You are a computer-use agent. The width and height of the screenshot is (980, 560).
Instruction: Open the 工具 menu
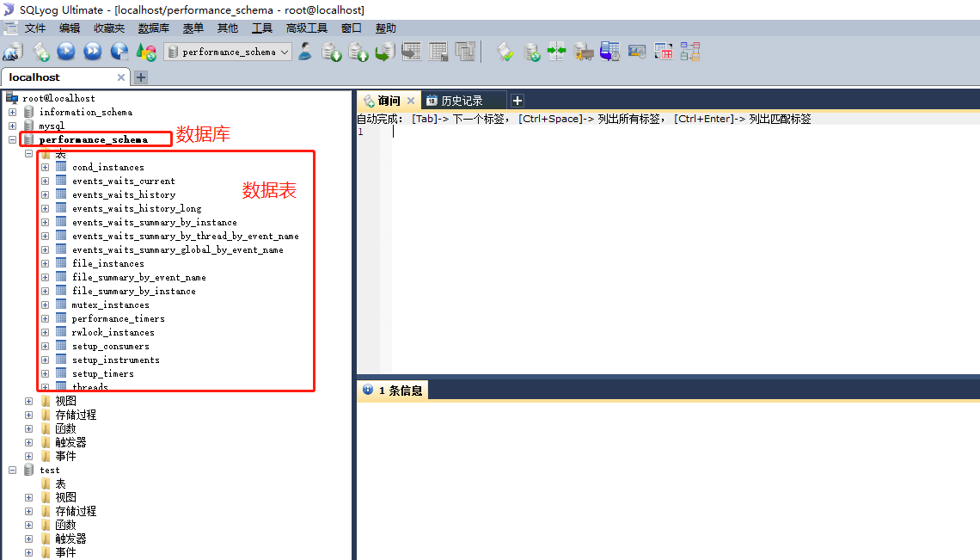pyautogui.click(x=262, y=28)
